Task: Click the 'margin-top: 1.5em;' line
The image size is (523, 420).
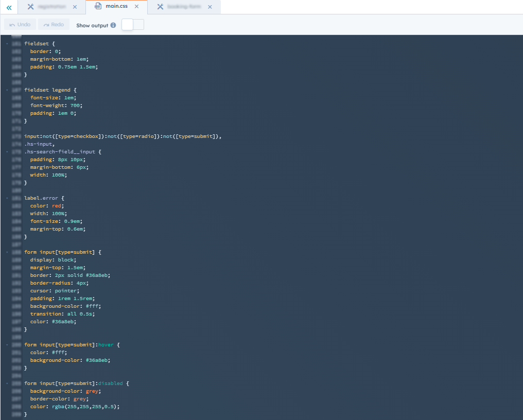Action: coord(58,268)
